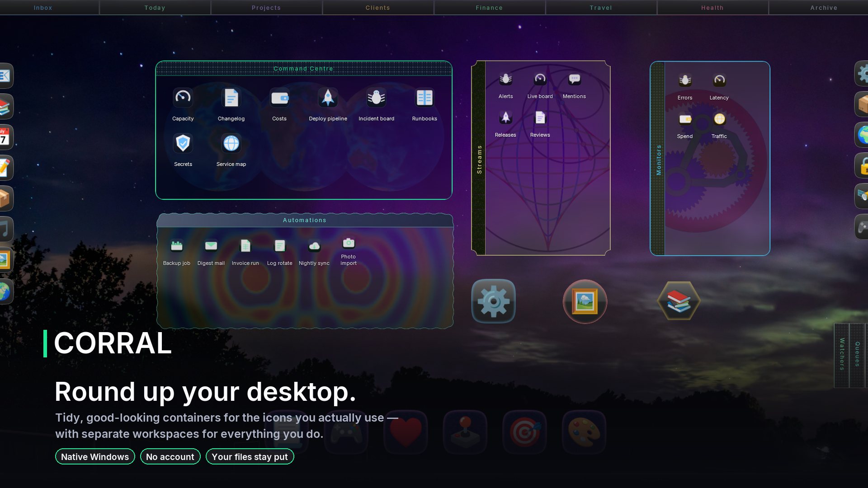Screen dimensions: 868x488
Task: Click the paint palette dock icon
Action: click(584, 432)
